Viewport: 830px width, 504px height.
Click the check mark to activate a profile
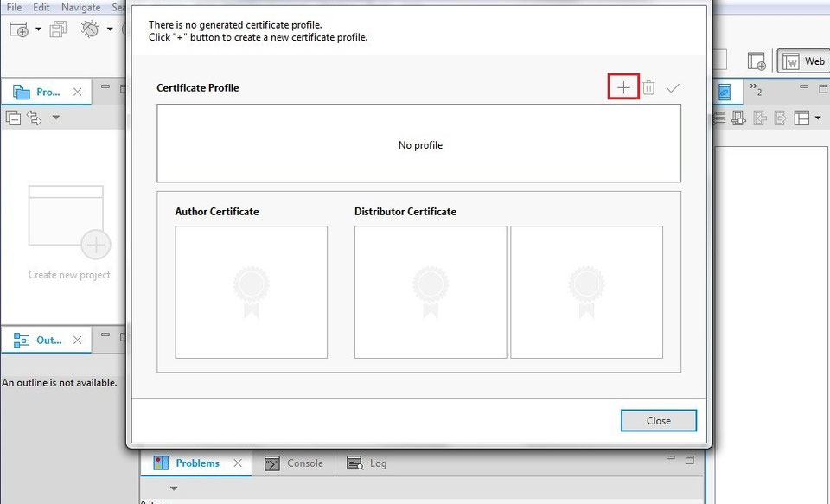674,86
